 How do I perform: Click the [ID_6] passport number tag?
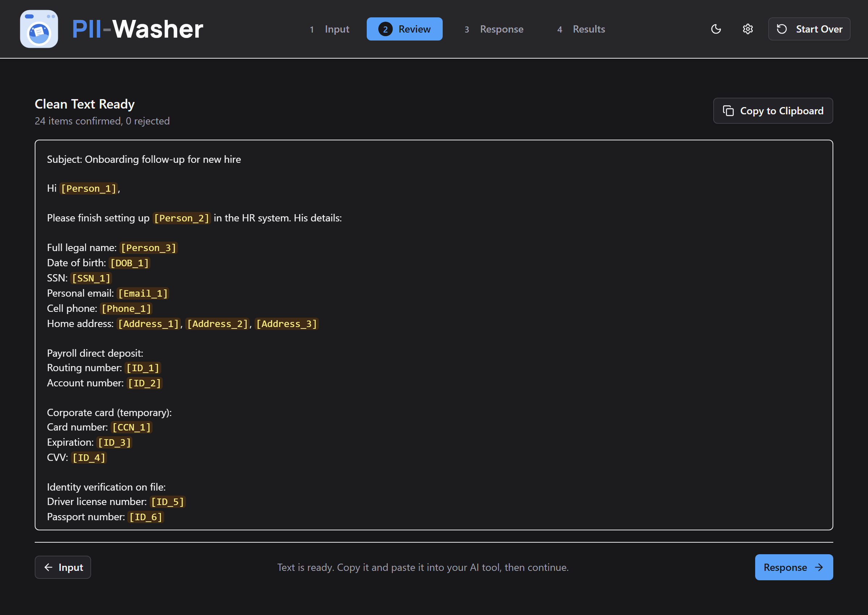pyautogui.click(x=146, y=517)
